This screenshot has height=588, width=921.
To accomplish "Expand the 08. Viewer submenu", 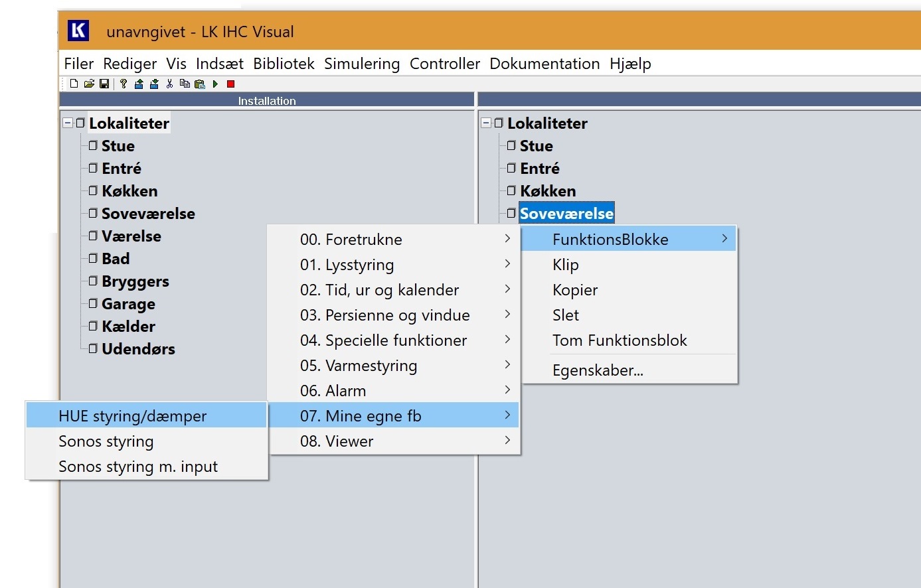I will click(394, 441).
